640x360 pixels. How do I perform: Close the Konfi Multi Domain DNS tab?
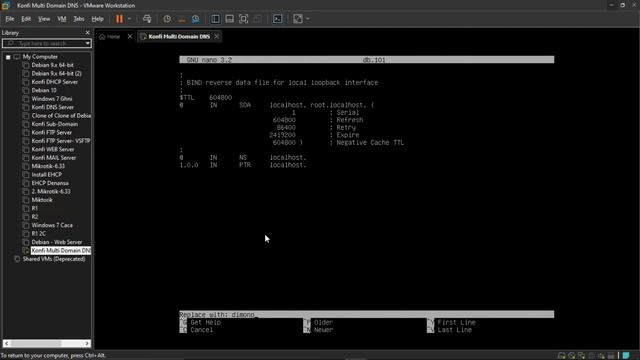click(x=217, y=36)
